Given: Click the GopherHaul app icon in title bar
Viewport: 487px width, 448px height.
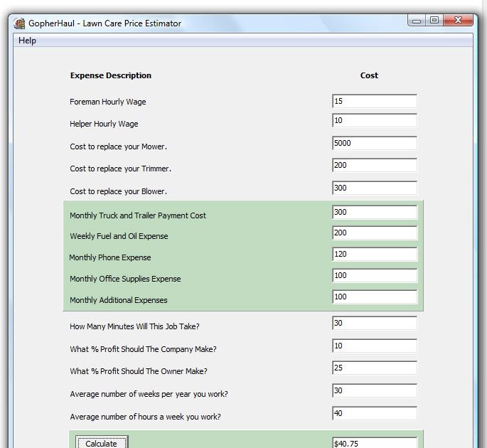Looking at the screenshot, I should [x=20, y=23].
